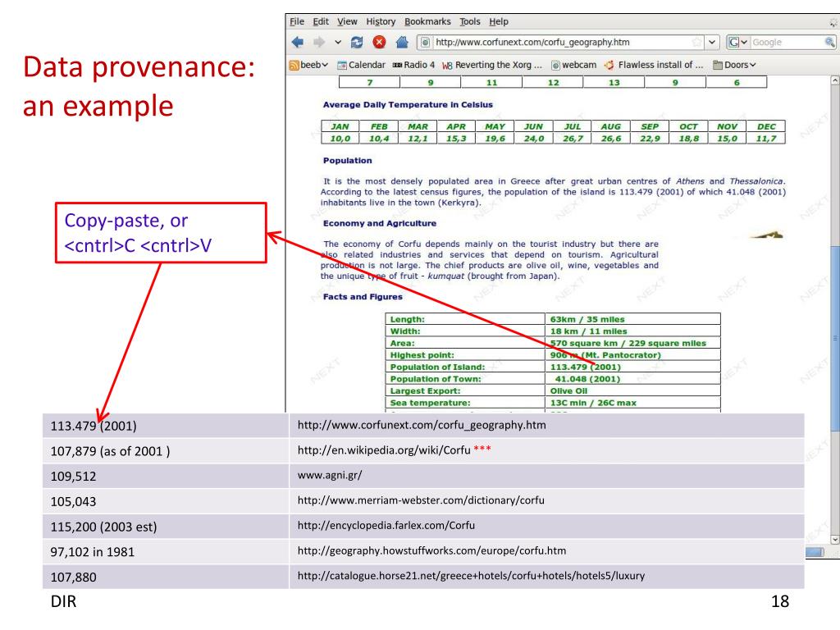
Task: Bookmark this page with the star icon
Action: coord(696,42)
